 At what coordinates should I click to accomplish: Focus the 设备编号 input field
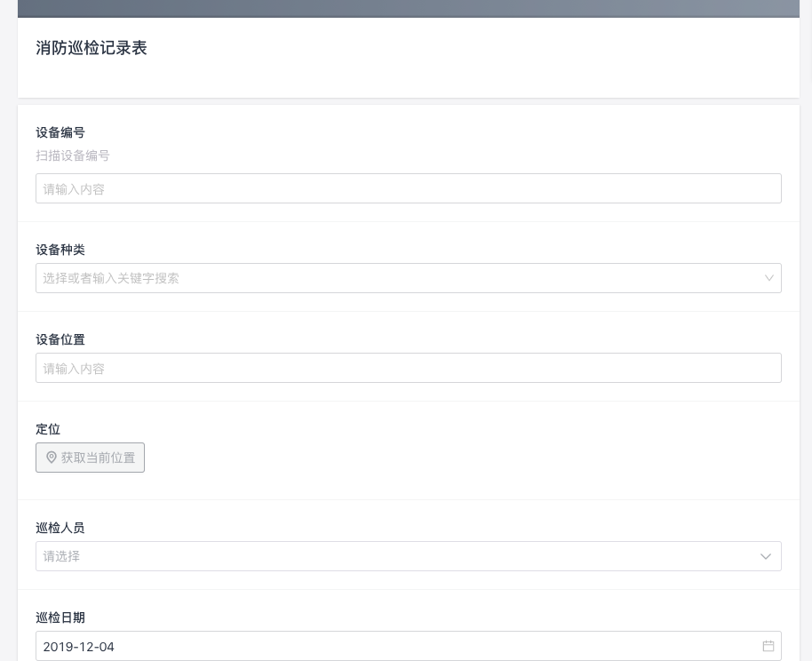(x=408, y=188)
